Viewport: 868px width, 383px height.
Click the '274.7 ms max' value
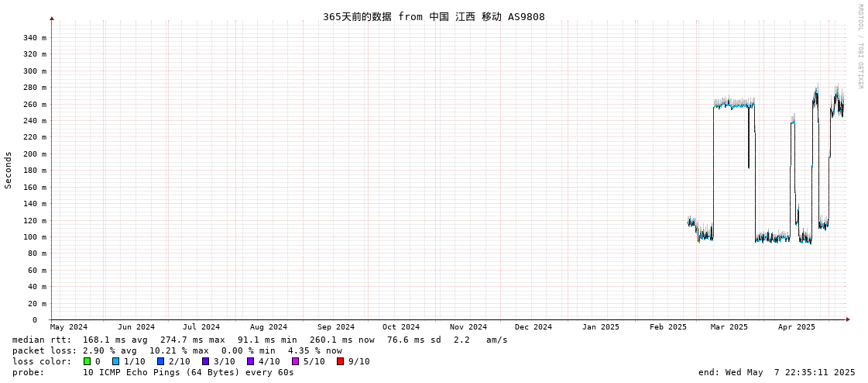point(193,340)
